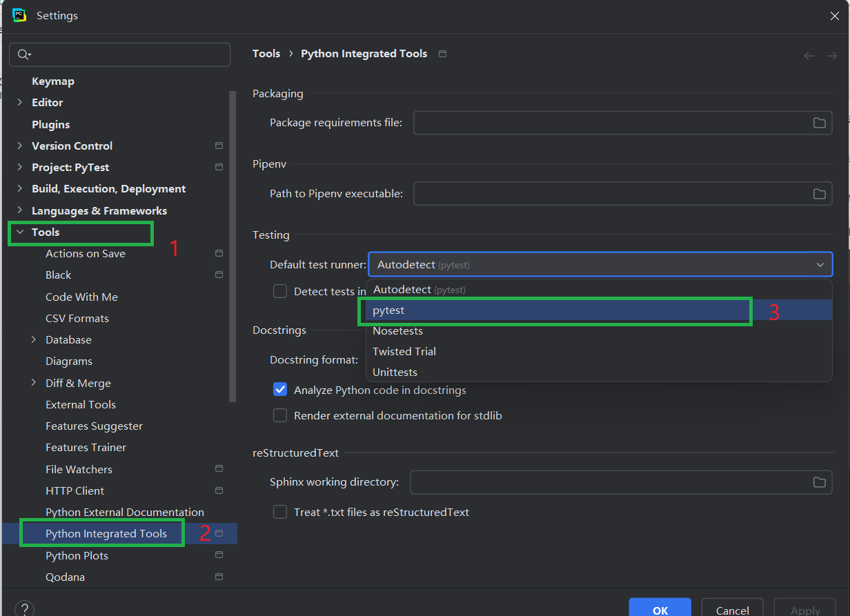Browse folder for Pipenv executable path

click(819, 194)
